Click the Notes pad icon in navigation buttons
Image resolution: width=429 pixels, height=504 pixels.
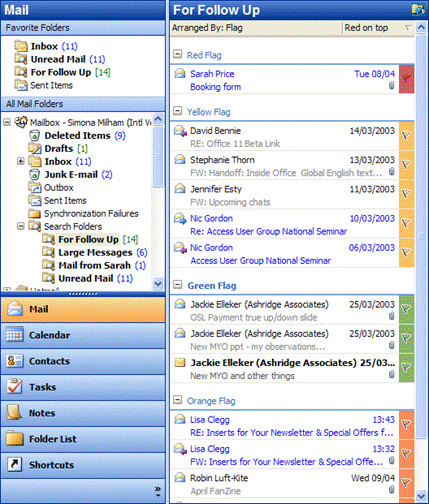coord(15,413)
